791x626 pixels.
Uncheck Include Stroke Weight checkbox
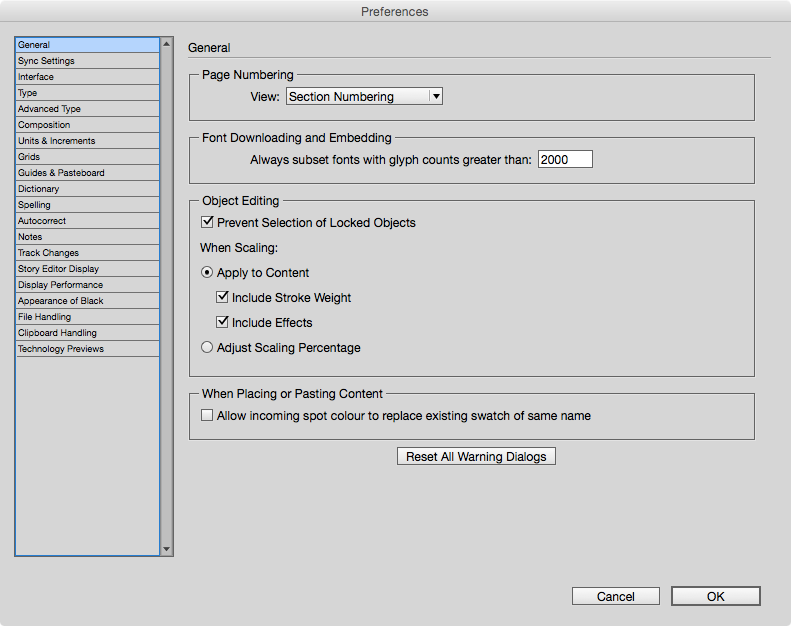pos(222,297)
